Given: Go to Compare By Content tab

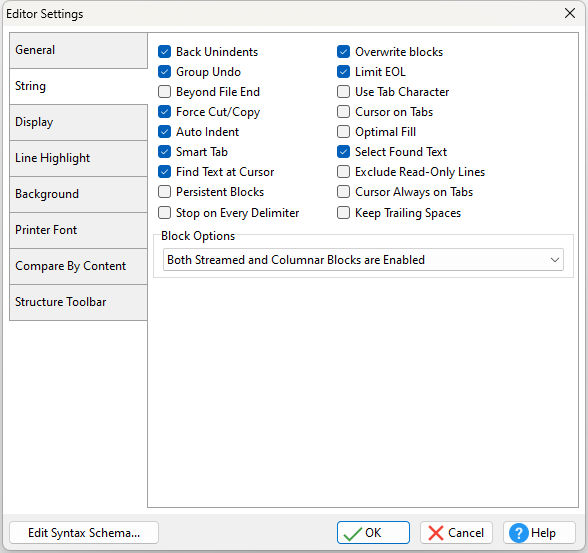Looking at the screenshot, I should 78,266.
